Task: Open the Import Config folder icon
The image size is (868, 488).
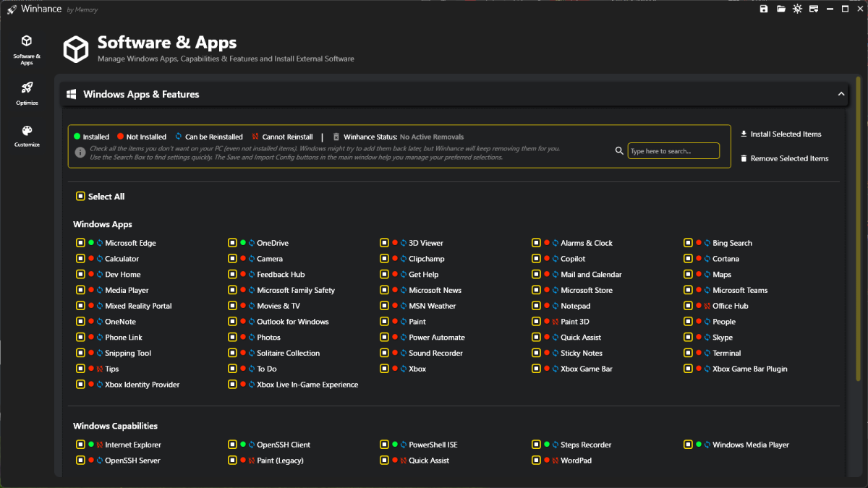Action: click(x=781, y=9)
